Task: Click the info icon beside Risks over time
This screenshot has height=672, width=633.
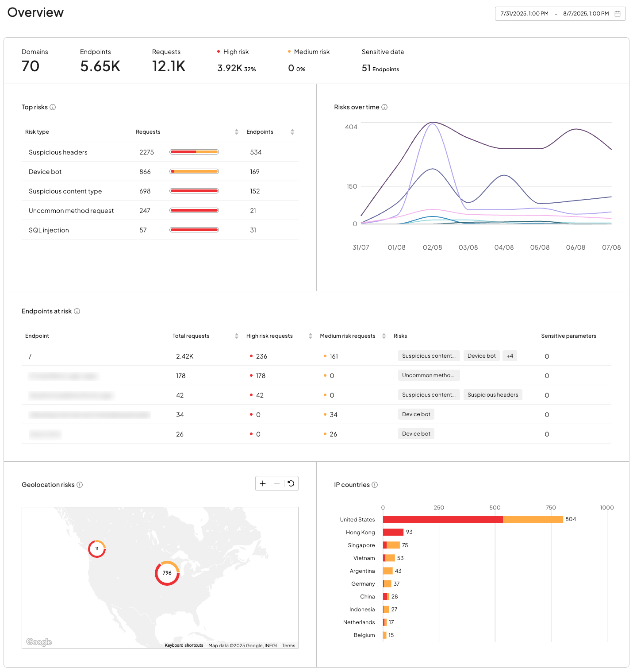Action: coord(384,107)
